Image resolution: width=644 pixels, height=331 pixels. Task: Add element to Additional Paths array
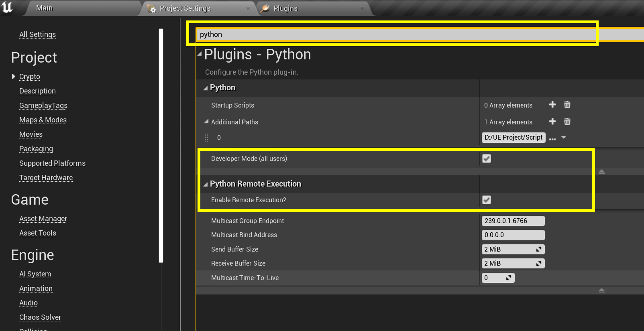(x=552, y=122)
